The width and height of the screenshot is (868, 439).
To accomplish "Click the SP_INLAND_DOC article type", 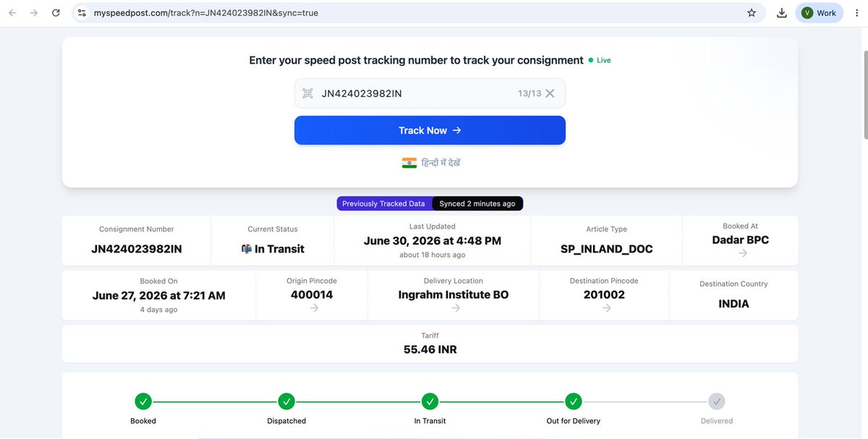I will pyautogui.click(x=607, y=249).
